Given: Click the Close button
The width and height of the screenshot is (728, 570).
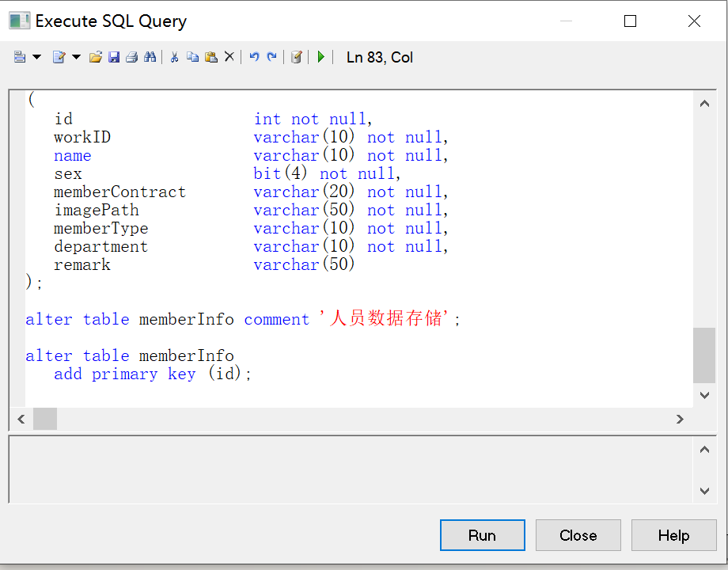Looking at the screenshot, I should pyautogui.click(x=578, y=535).
